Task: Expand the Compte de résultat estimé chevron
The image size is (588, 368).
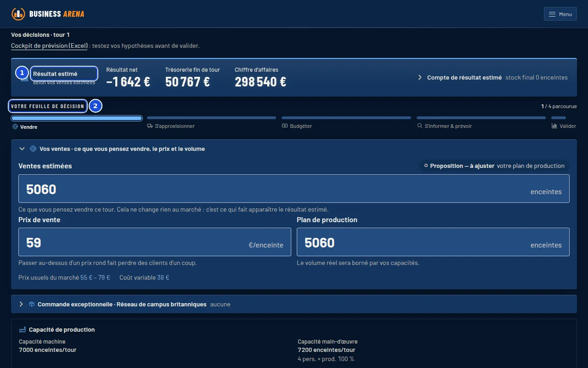Action: click(420, 78)
